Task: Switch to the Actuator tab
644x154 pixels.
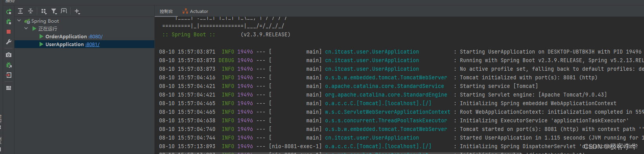Action: [x=195, y=11]
